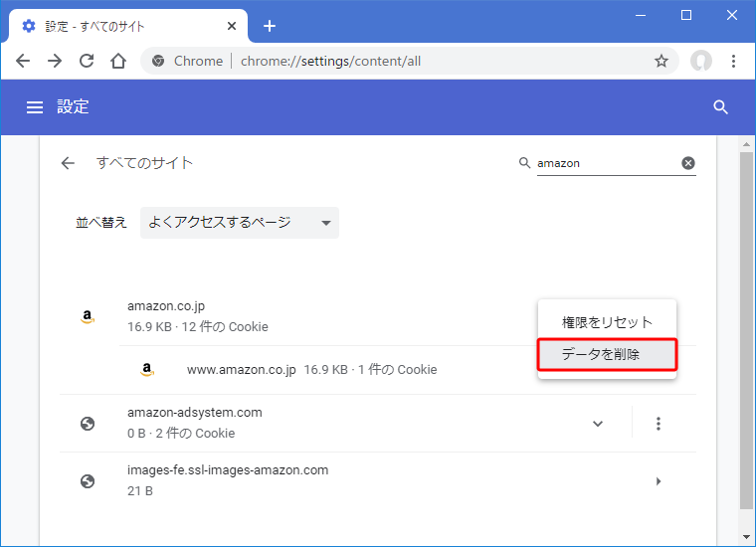The width and height of the screenshot is (756, 547).
Task: Expand the amazon-adsystem.com site group
Action: tap(597, 424)
